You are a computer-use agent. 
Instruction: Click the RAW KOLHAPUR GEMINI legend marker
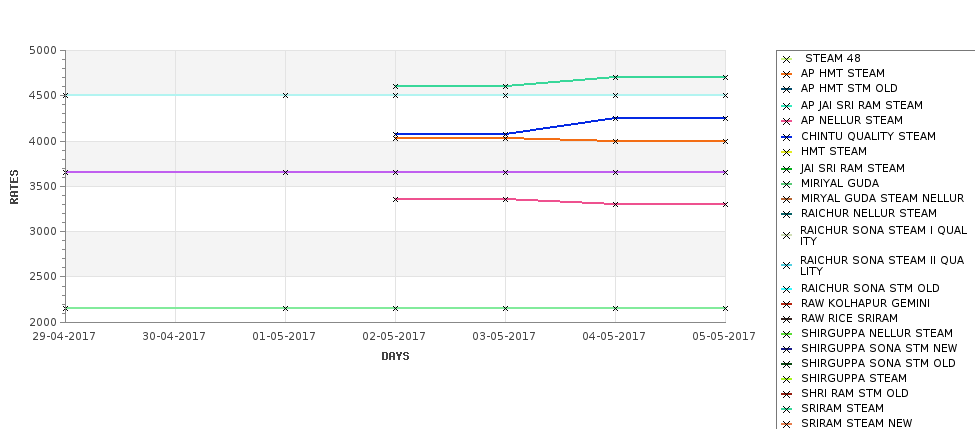[x=787, y=305]
